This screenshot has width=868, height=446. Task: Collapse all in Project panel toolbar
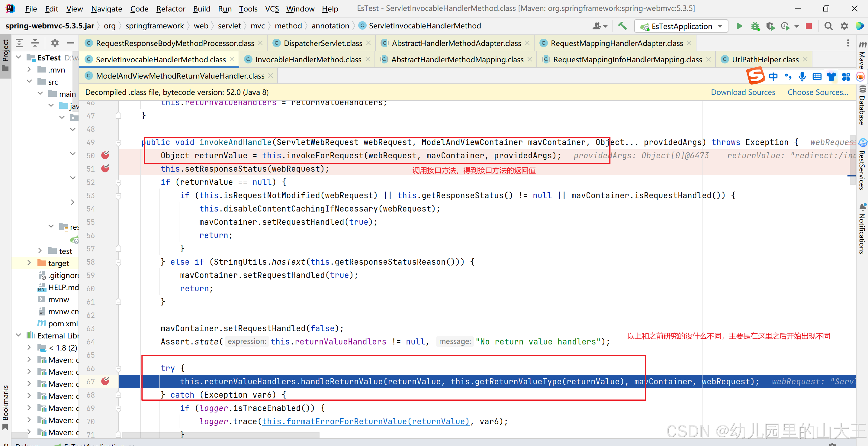[35, 43]
